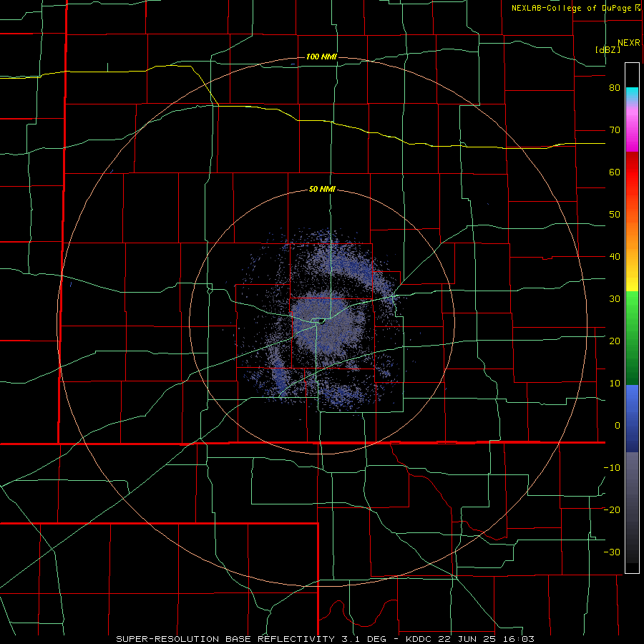Click the 80 value on the dBZ scale
The height and width of the screenshot is (644, 644).
[615, 88]
